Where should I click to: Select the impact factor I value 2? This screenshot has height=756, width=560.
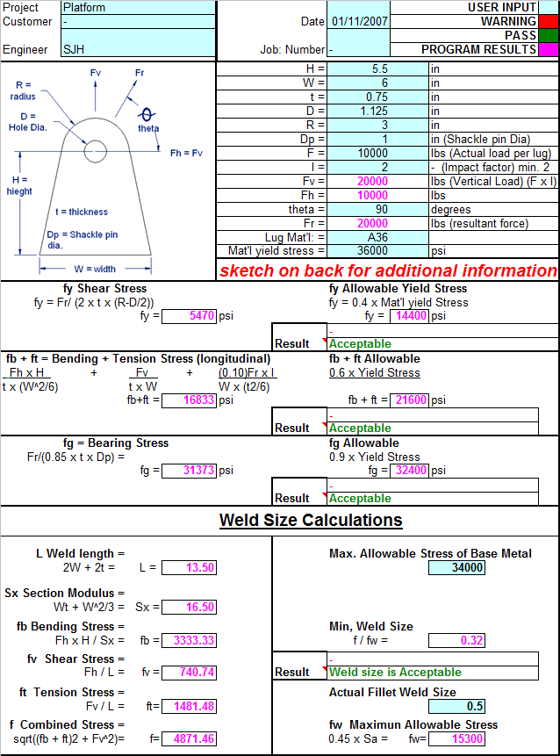(x=377, y=167)
